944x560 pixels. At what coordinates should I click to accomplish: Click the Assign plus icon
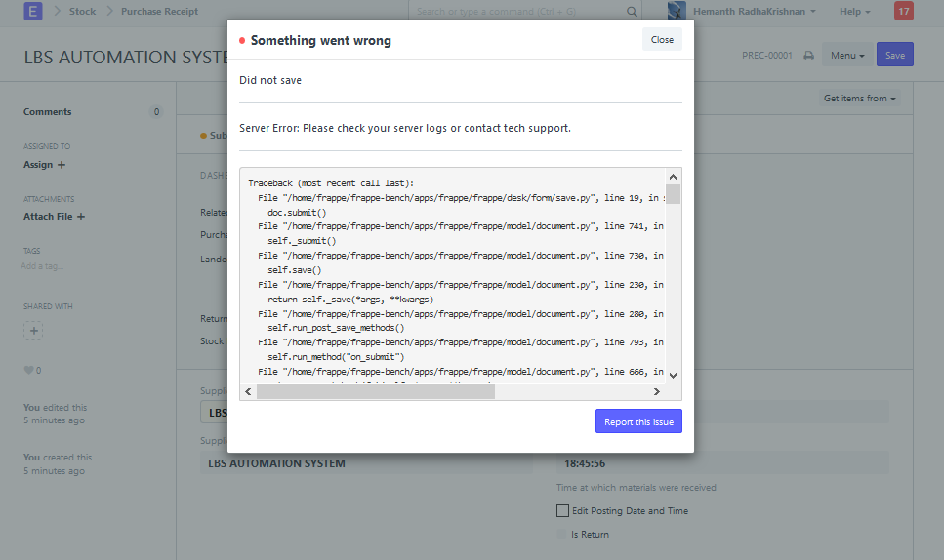pyautogui.click(x=62, y=165)
